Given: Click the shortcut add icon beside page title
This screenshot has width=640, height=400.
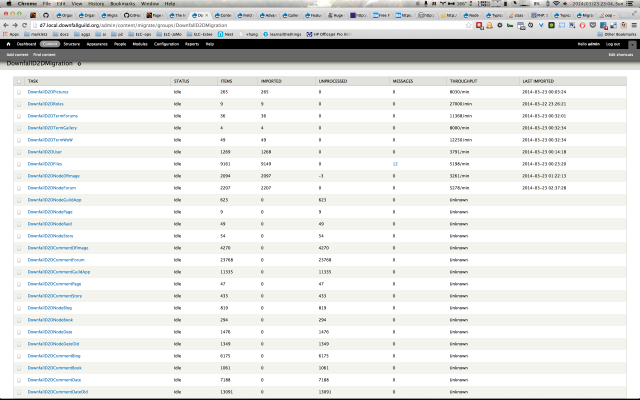Looking at the screenshot, I should 79,64.
